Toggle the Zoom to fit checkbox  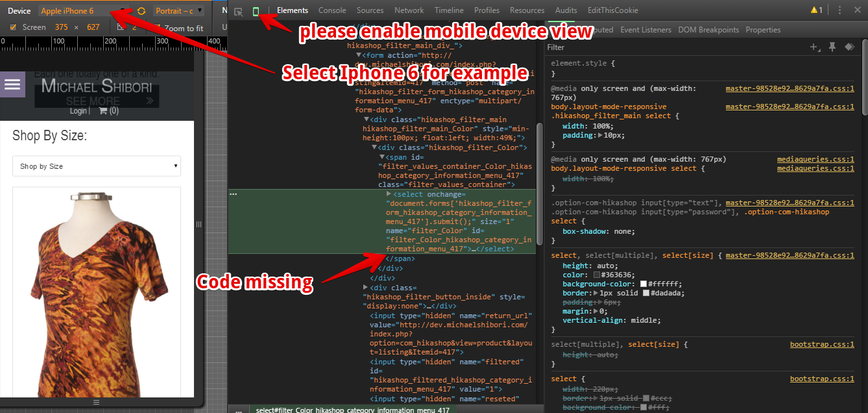[x=156, y=28]
